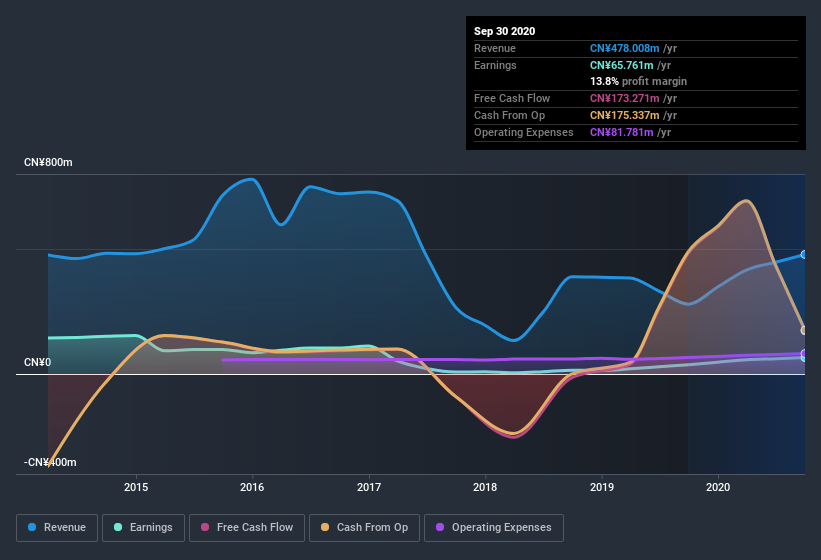Click the CN¥478.008m revenue value in tooltip
This screenshot has width=821, height=560.
click(x=625, y=48)
